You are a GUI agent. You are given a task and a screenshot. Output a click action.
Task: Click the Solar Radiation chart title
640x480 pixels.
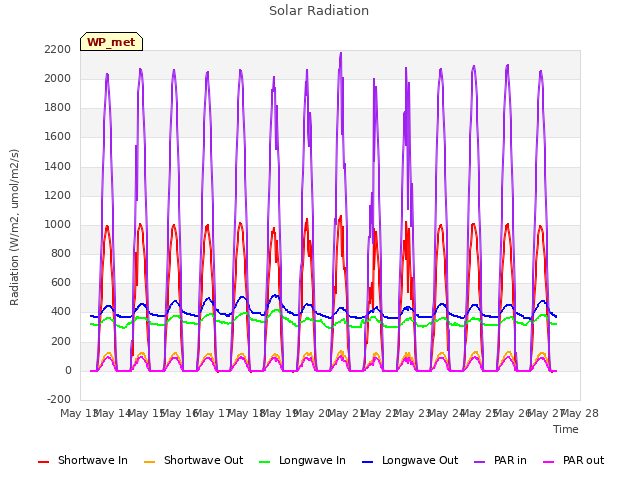pyautogui.click(x=319, y=11)
